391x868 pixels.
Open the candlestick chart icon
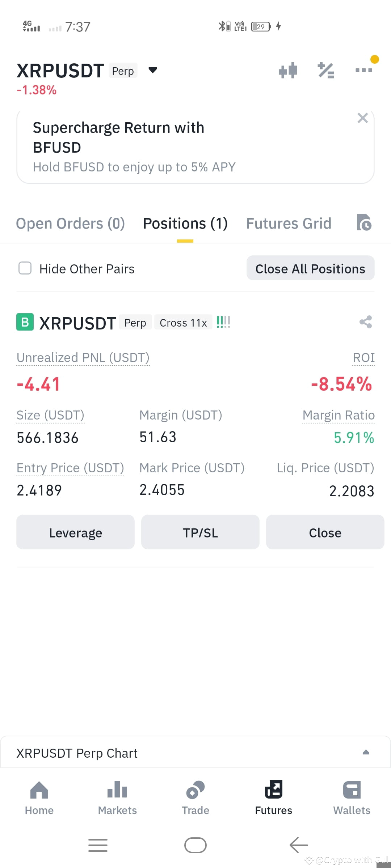[288, 71]
